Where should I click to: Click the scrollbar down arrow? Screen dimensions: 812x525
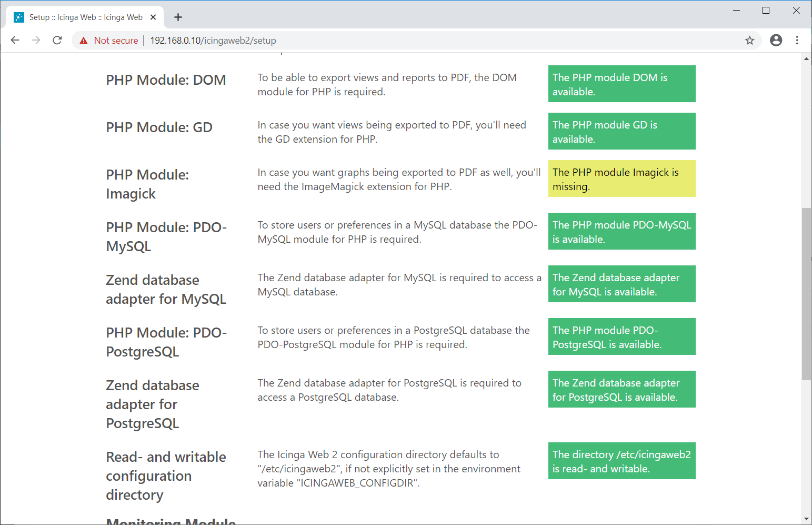[806, 519]
